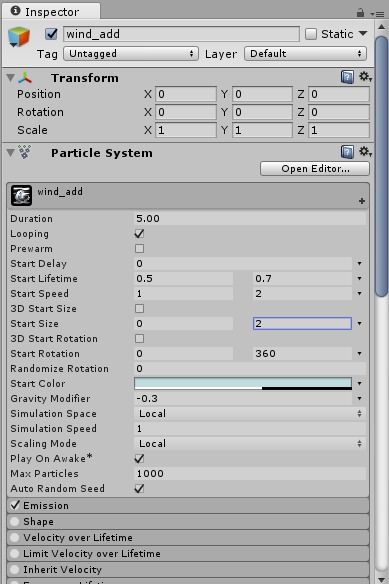389x584 pixels.
Task: Click the Inspector vertical scrollbar thumb
Action: [382, 166]
